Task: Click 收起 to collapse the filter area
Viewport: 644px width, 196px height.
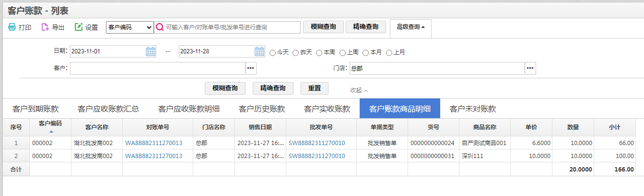Action: tap(359, 90)
